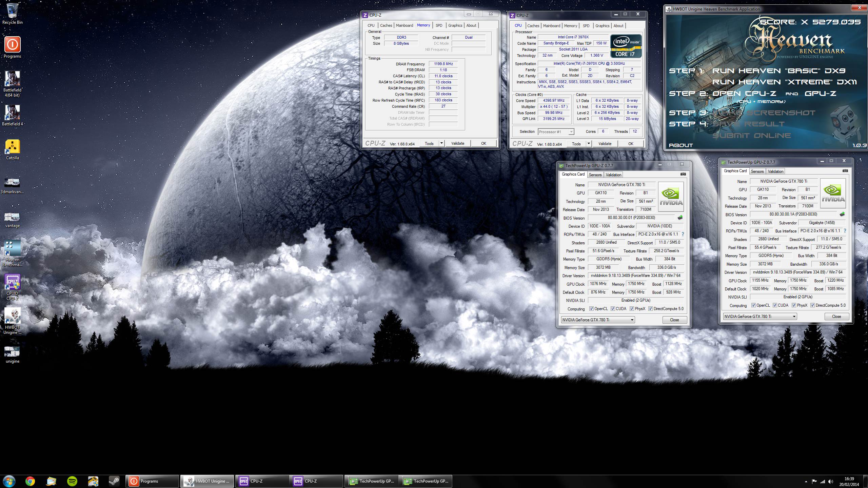Click Close button in right GPU-Z
The width and height of the screenshot is (868, 488).
click(x=836, y=317)
